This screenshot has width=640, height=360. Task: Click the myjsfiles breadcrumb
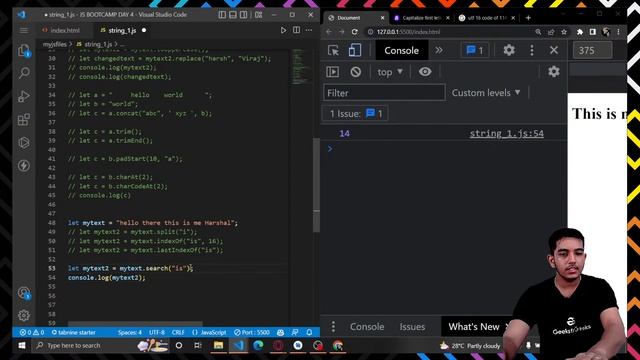click(x=55, y=44)
